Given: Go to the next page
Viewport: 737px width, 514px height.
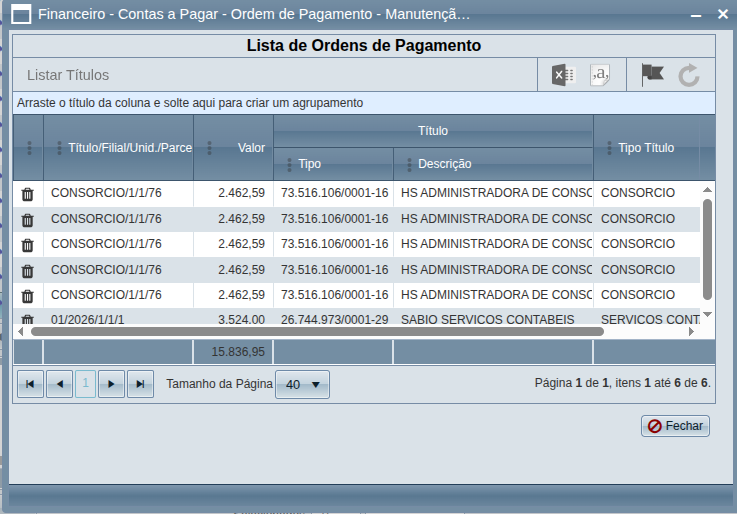Looking at the screenshot, I should click(x=112, y=384).
